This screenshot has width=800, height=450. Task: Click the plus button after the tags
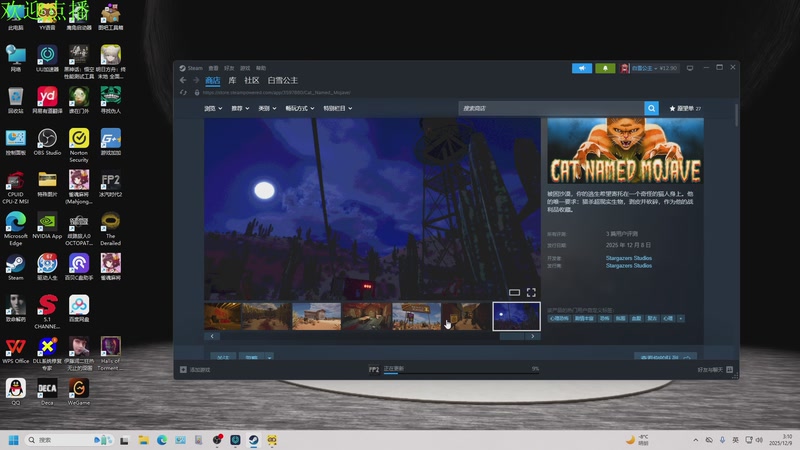681,318
